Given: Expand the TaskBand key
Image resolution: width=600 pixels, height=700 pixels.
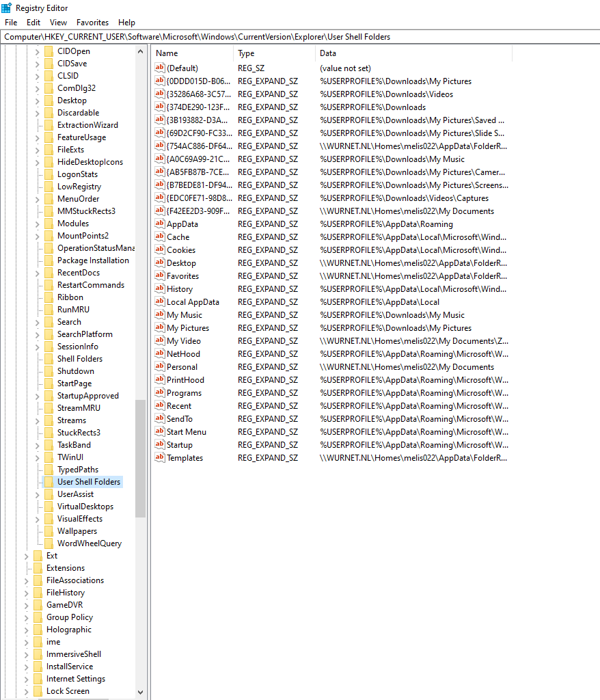Looking at the screenshot, I should coord(38,446).
